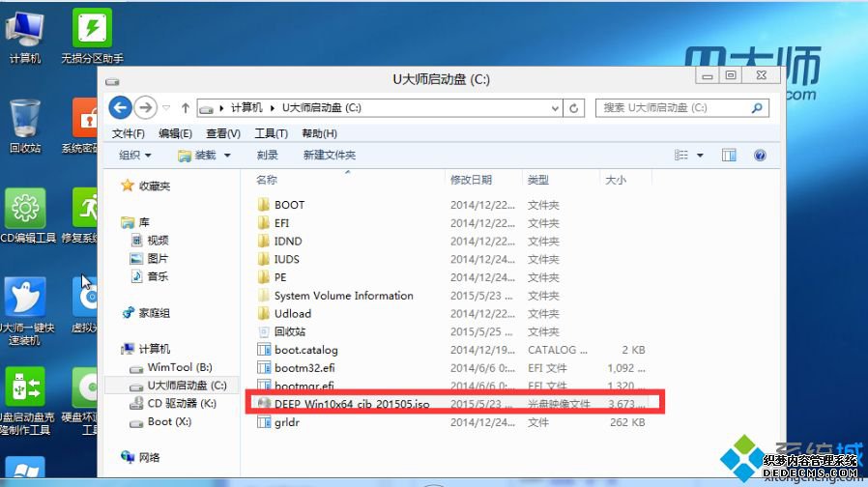Open the help question mark icon
The image size is (868, 487).
(760, 156)
